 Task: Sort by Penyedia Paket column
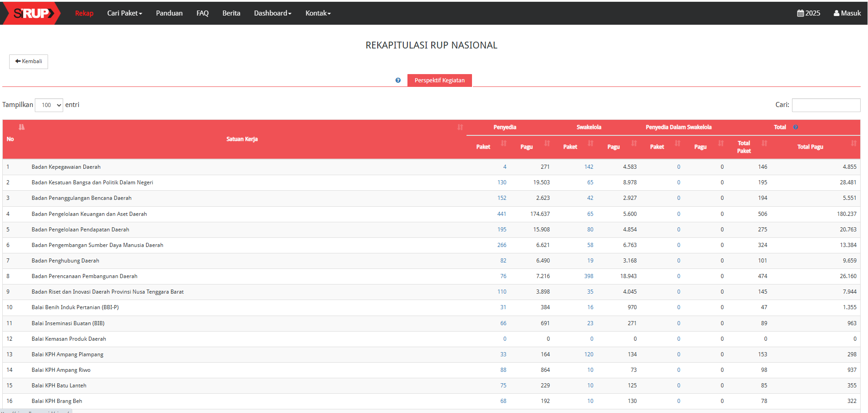pos(504,144)
